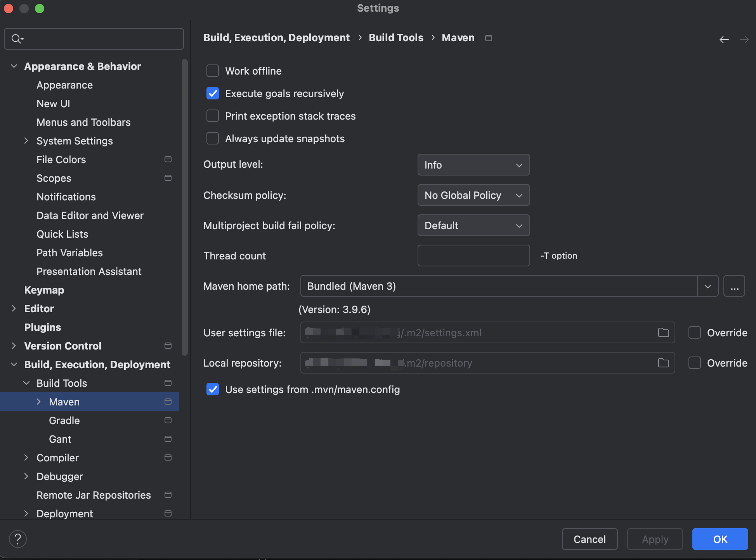Click the project icon next to File Colors
Screen dimensions: 756x560
click(168, 159)
